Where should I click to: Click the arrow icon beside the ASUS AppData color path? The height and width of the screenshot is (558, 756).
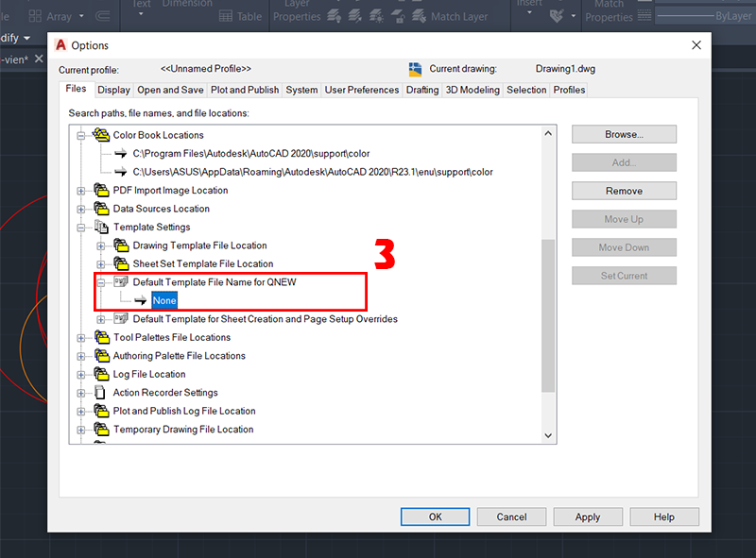coord(121,172)
